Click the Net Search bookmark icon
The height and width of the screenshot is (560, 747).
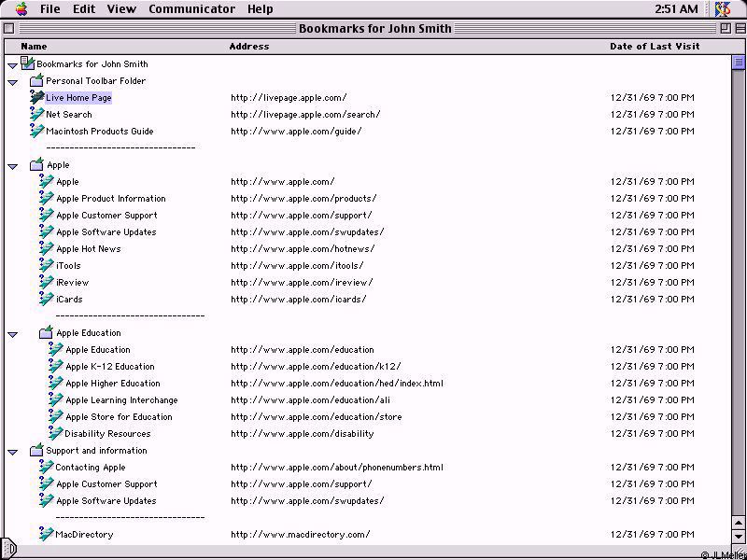[36, 114]
